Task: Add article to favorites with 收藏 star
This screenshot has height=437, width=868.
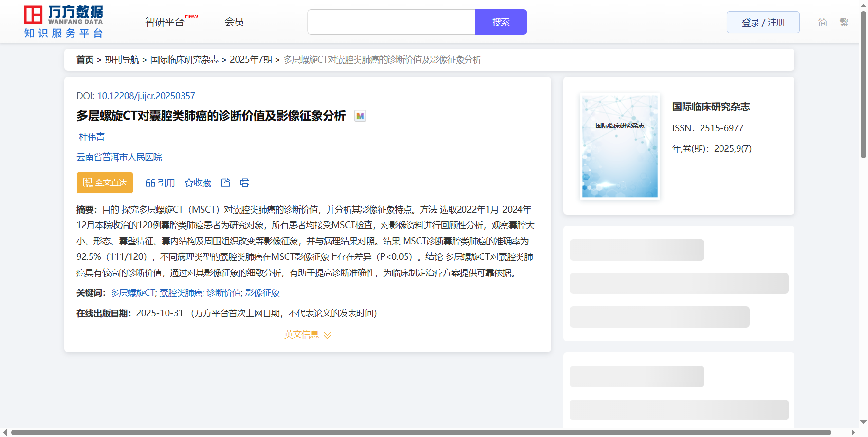Action: [198, 182]
